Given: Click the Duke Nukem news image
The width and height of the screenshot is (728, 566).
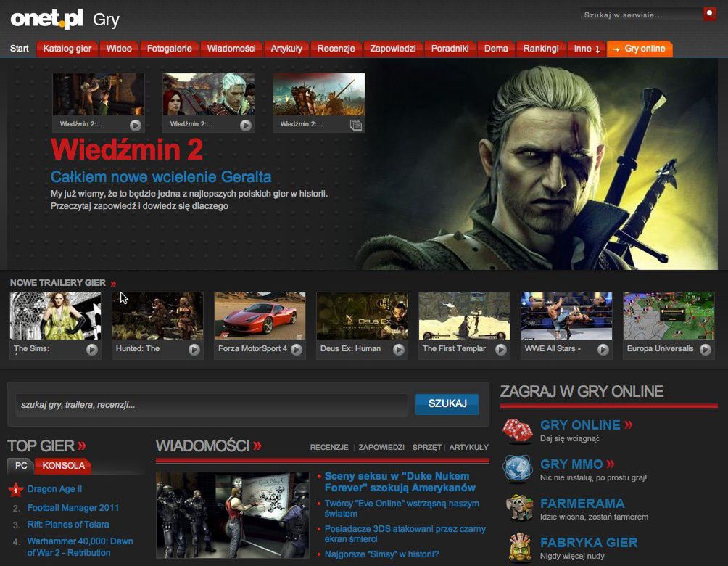Looking at the screenshot, I should pos(233,515).
